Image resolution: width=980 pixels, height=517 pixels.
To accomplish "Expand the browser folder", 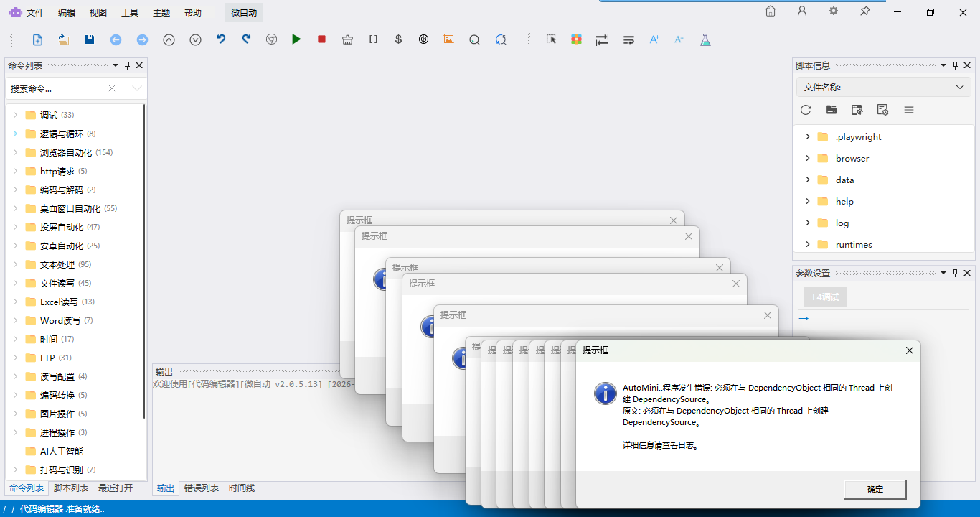I will point(807,158).
